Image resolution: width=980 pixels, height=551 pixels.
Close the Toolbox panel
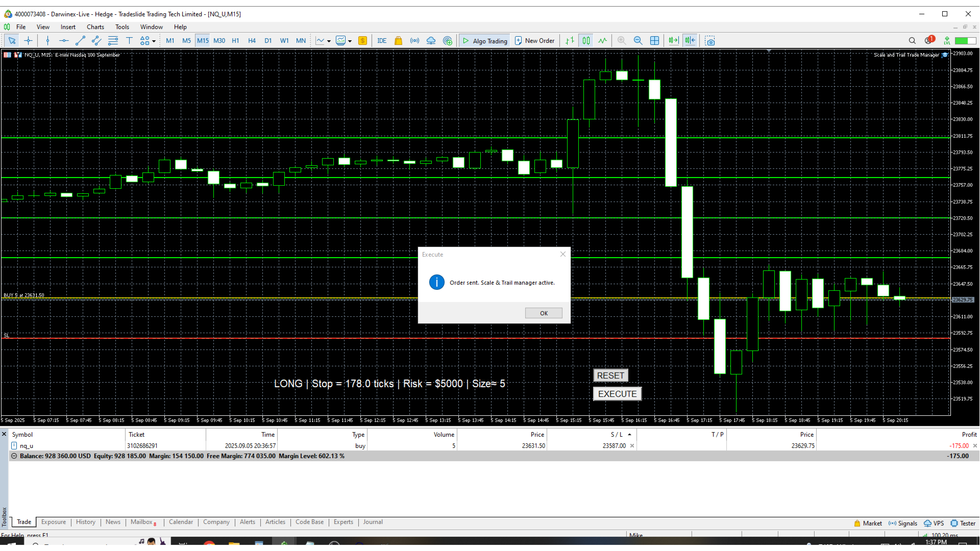tap(4, 434)
